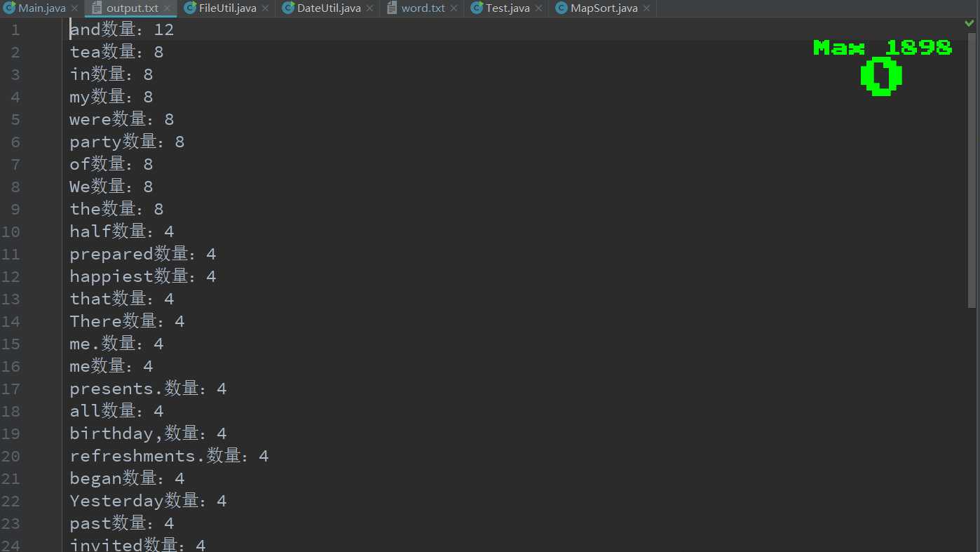Click gutter line number 12
Screen dimensions: 980x552
(x=11, y=276)
